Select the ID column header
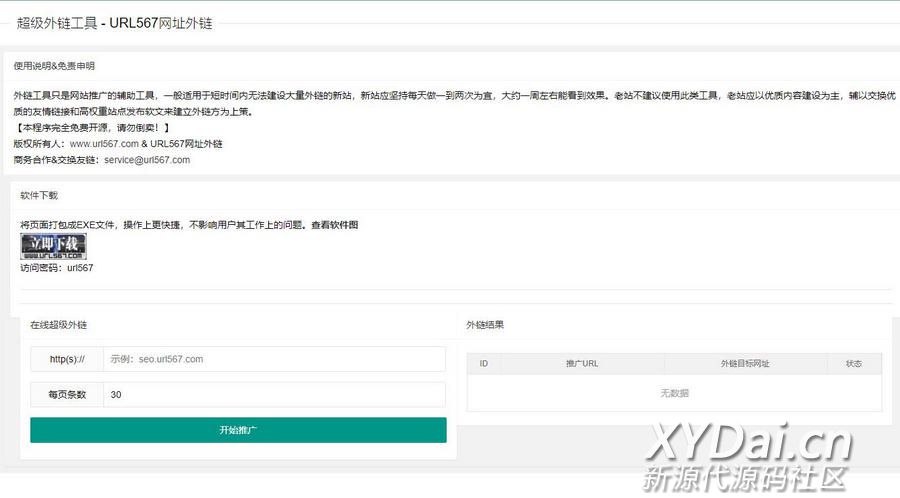The image size is (900, 498). 484,364
